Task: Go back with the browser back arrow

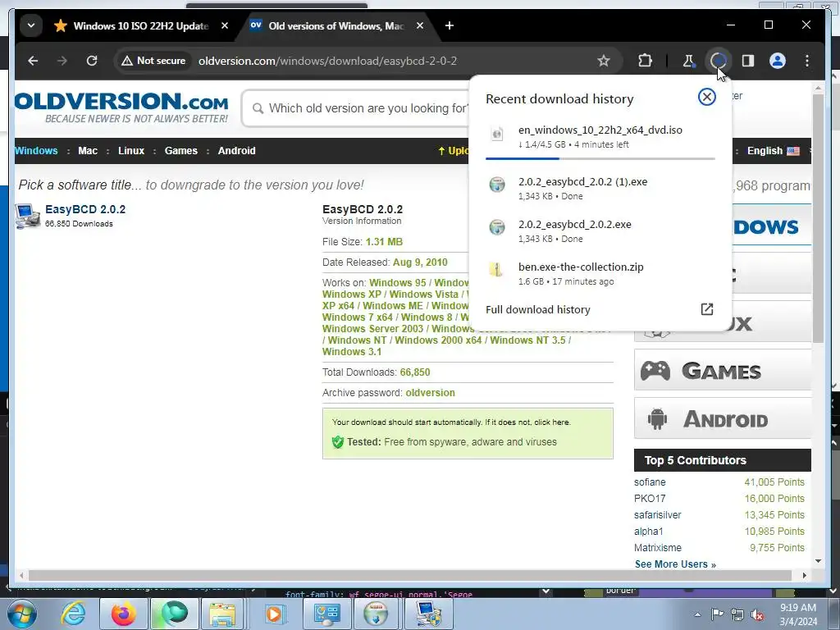Action: pos(33,61)
